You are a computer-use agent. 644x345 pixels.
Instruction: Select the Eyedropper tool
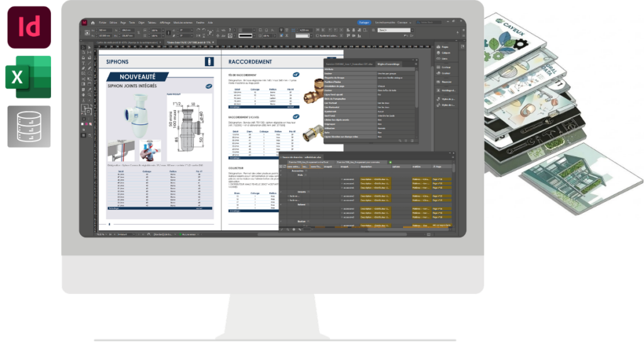point(89,89)
